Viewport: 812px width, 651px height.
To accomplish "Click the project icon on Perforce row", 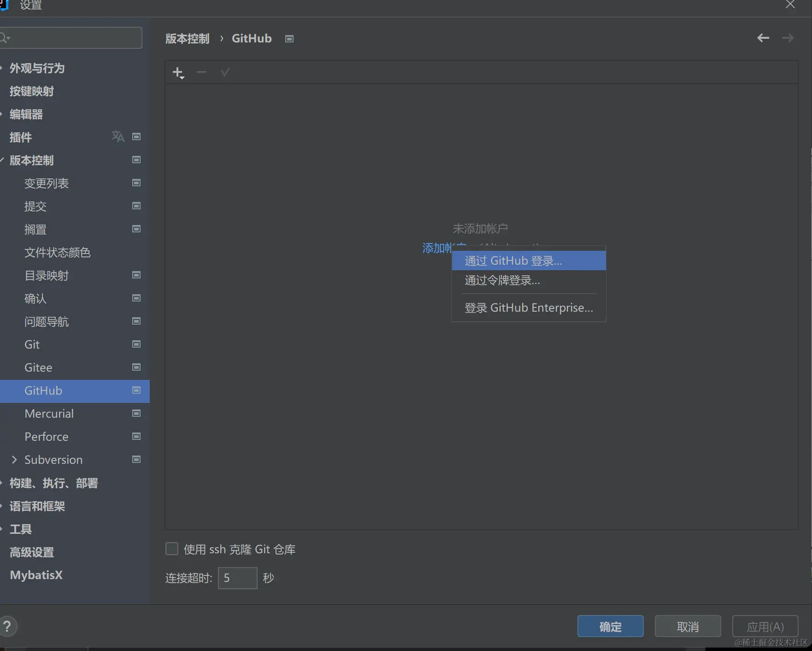I will tap(136, 436).
